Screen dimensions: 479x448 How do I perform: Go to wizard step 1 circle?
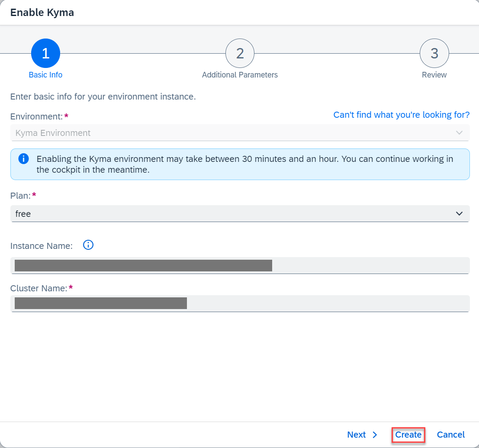45,53
